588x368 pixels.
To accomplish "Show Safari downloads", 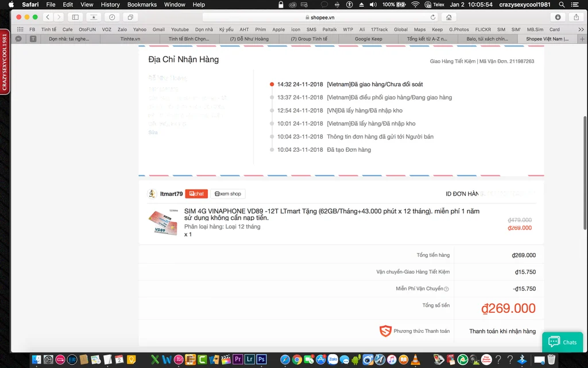I will click(558, 17).
